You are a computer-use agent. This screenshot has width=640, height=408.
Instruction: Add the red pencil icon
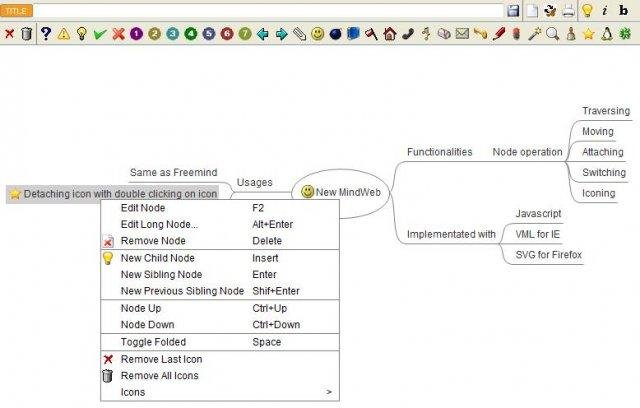(498, 33)
